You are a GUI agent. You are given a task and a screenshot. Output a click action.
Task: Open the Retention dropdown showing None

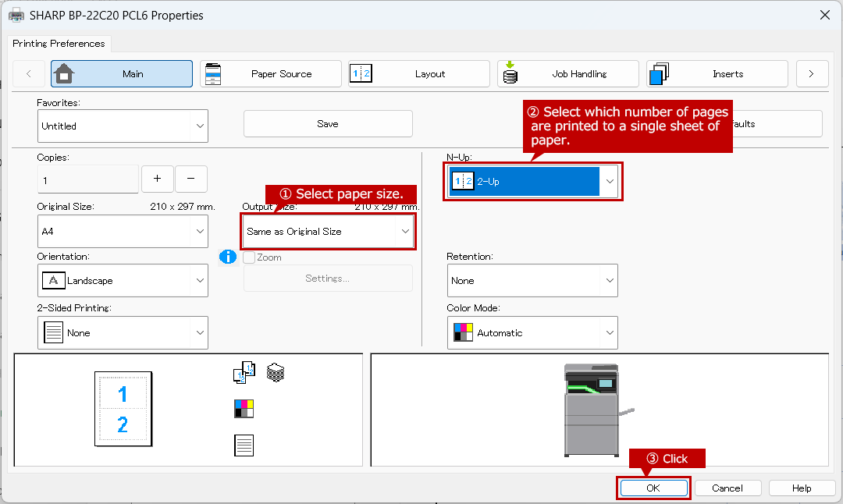pos(532,281)
